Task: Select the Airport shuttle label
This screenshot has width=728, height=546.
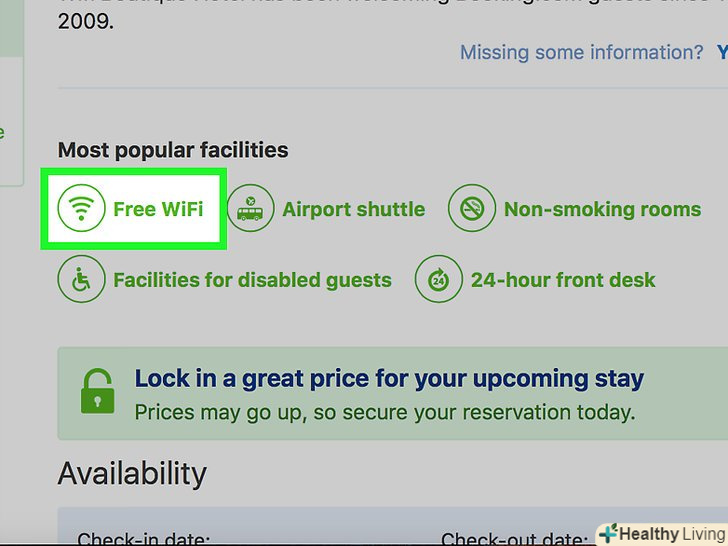Action: tap(353, 210)
